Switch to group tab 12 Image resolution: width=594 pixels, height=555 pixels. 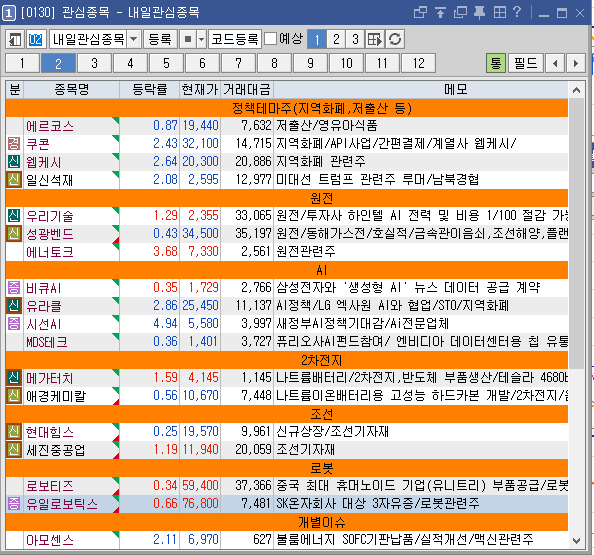pyautogui.click(x=418, y=63)
